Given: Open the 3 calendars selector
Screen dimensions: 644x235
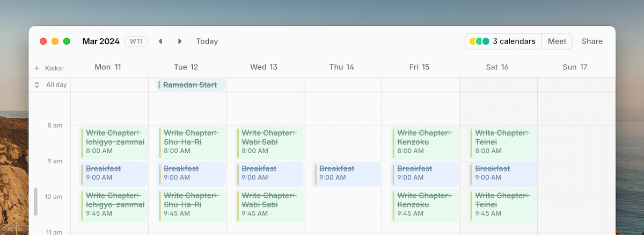Looking at the screenshot, I should 503,41.
